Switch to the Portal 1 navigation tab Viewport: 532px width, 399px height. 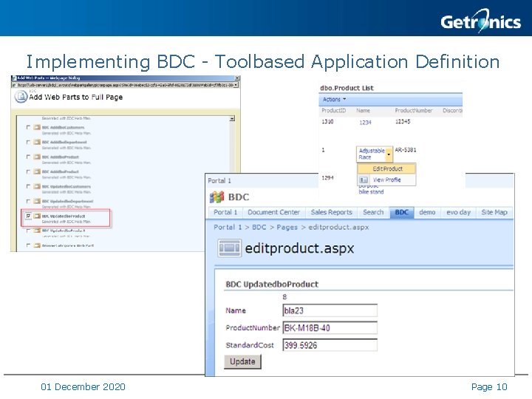[225, 212]
